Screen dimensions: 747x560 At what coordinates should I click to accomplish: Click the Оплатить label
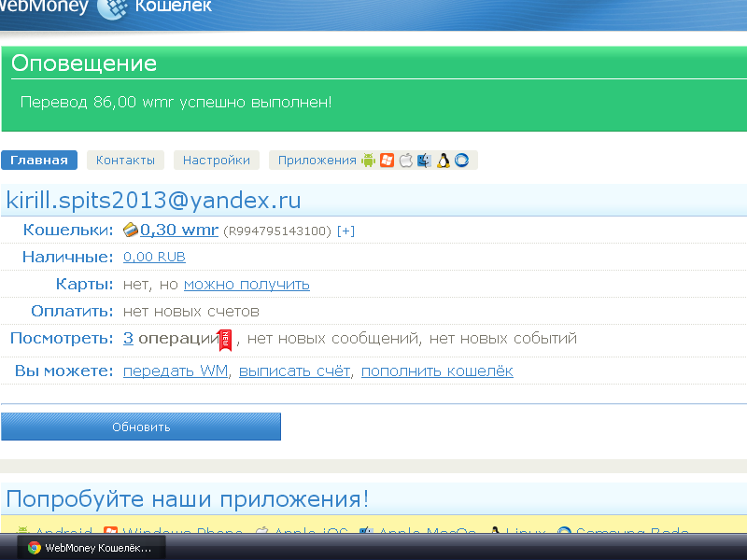pyautogui.click(x=72, y=312)
